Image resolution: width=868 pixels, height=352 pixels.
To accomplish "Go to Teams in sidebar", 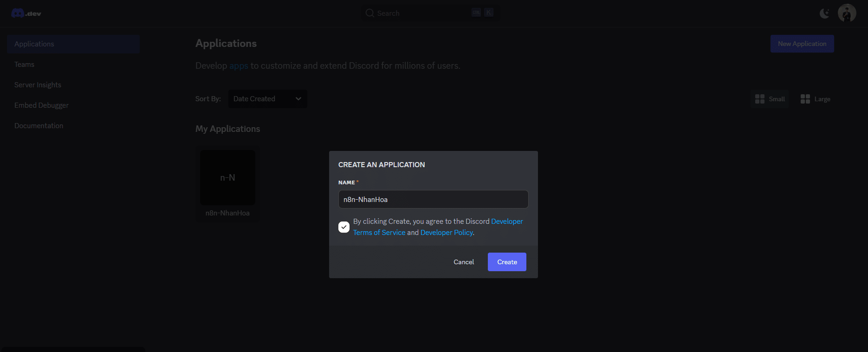I will tap(73, 65).
